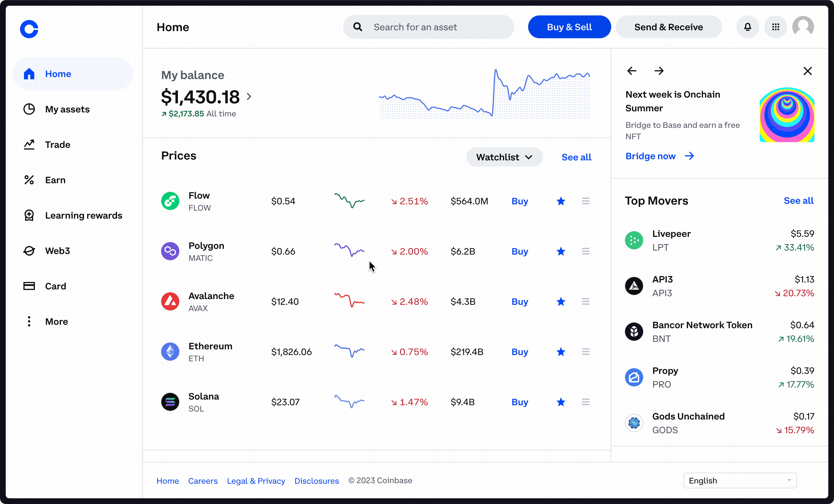Open the notifications bell icon
The height and width of the screenshot is (504, 834).
(x=747, y=27)
